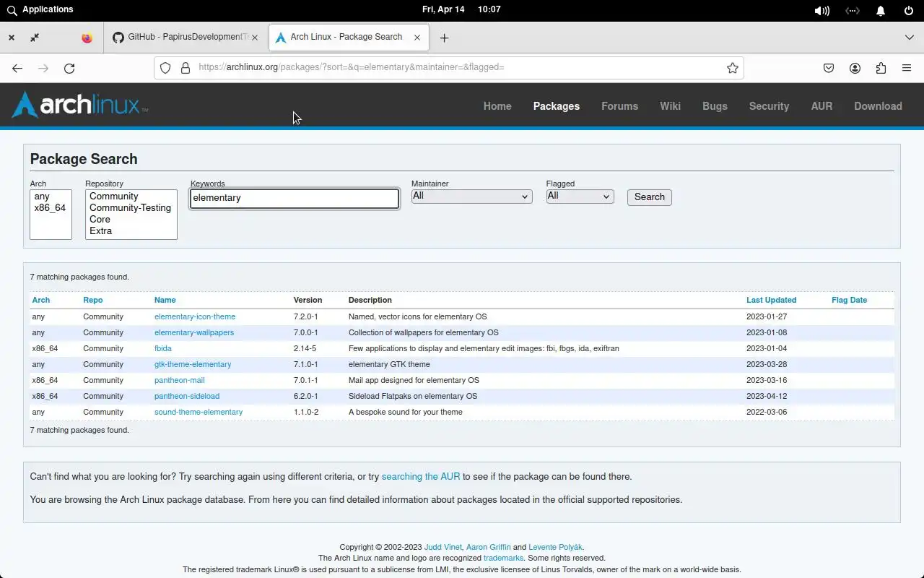
Task: Open the pantheon-sideload package
Action: pyautogui.click(x=187, y=396)
